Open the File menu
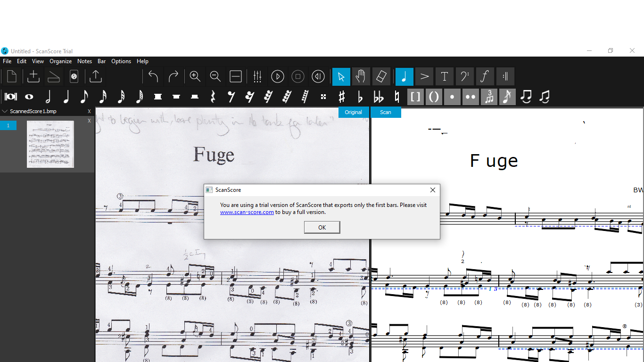The height and width of the screenshot is (362, 644). [7, 61]
